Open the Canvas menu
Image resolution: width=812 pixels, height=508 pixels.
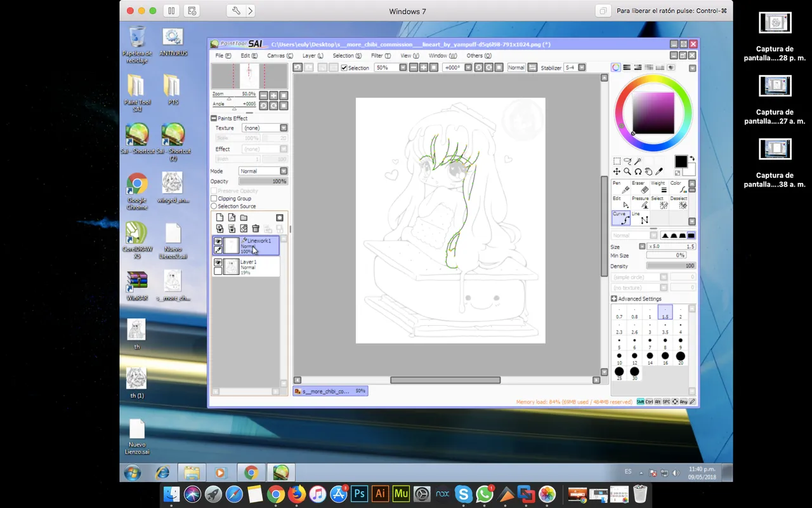(x=280, y=56)
